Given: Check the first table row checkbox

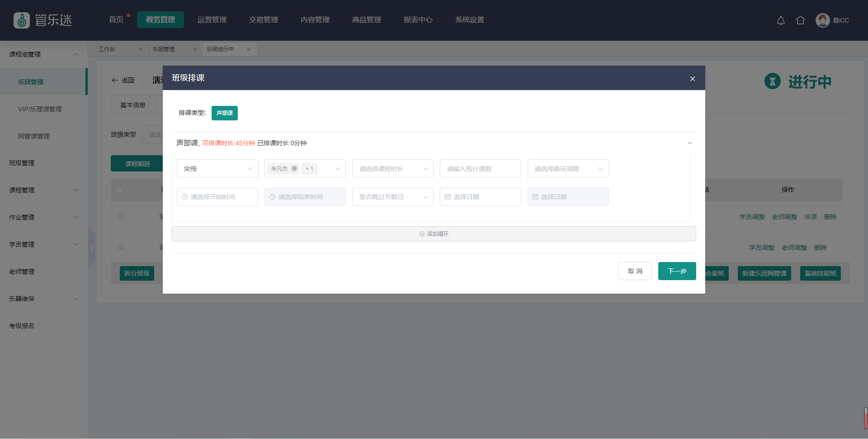Looking at the screenshot, I should point(121,217).
